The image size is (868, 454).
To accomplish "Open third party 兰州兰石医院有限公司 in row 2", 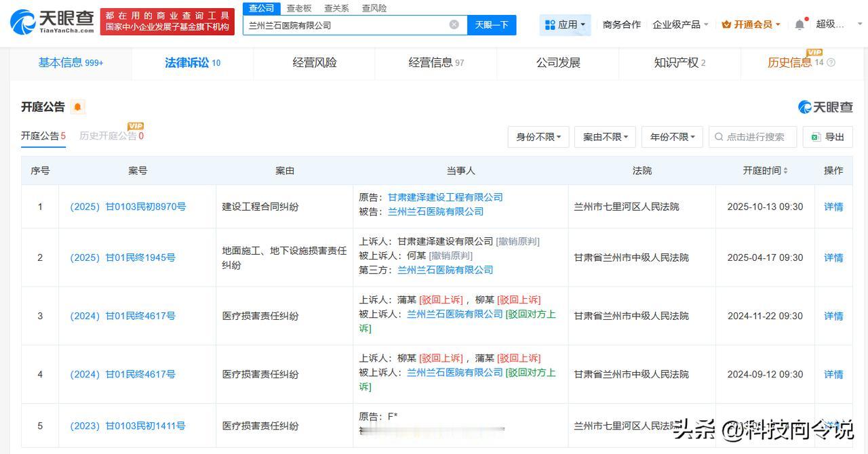I will (x=446, y=270).
